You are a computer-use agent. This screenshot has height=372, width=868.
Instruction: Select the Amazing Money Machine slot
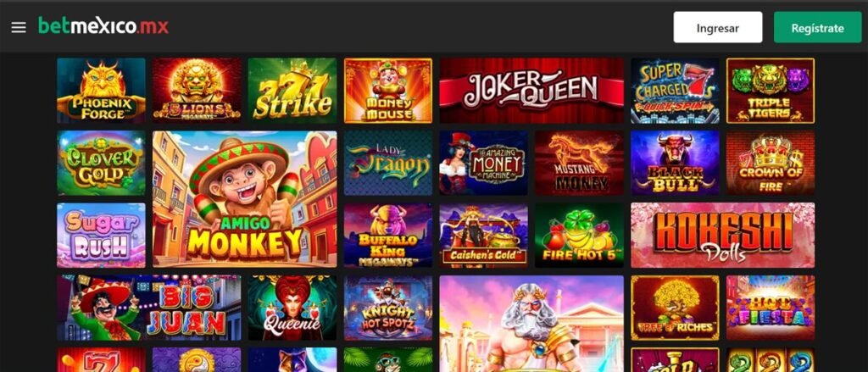point(484,163)
